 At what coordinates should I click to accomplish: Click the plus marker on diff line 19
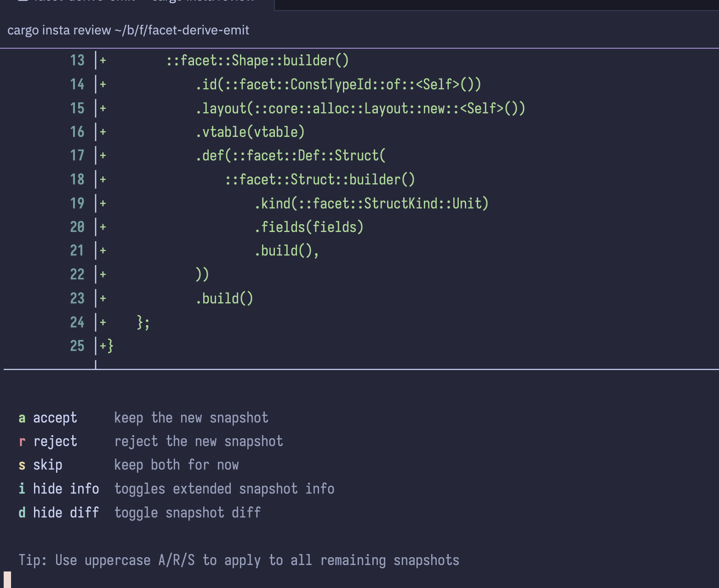[x=103, y=203]
